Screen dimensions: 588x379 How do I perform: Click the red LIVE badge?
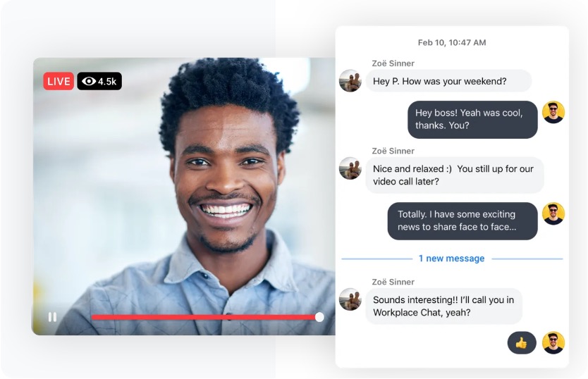(59, 81)
